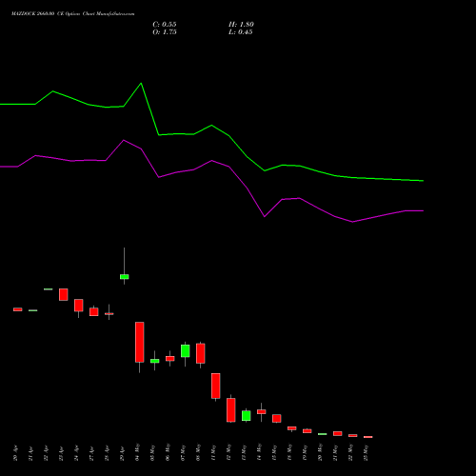The width and height of the screenshot is (476, 476).
Task: Click the 05 May date label
Action: (x=152, y=452)
